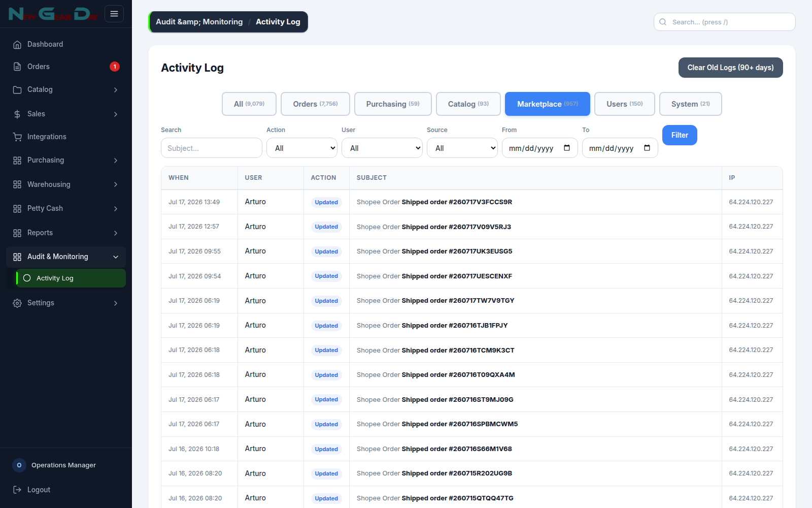Click the Logout link
This screenshot has width=812, height=508.
[66, 490]
